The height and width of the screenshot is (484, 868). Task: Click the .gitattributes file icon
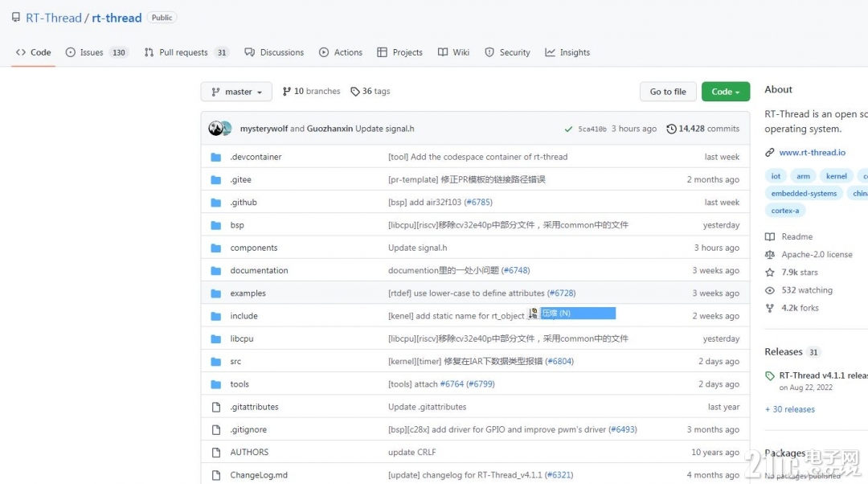click(216, 407)
